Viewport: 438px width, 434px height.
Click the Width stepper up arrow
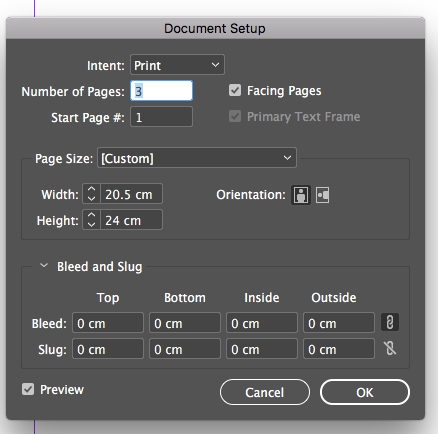91,189
